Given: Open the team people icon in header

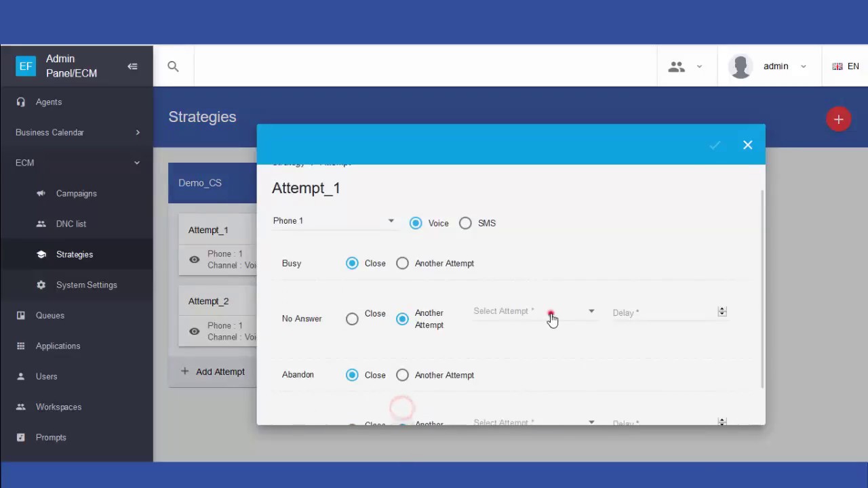Looking at the screenshot, I should pyautogui.click(x=676, y=66).
